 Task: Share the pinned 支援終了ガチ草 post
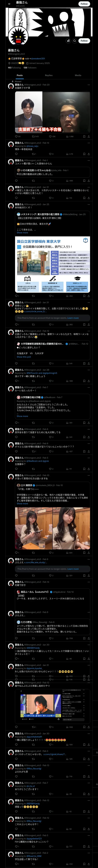[89, 136]
